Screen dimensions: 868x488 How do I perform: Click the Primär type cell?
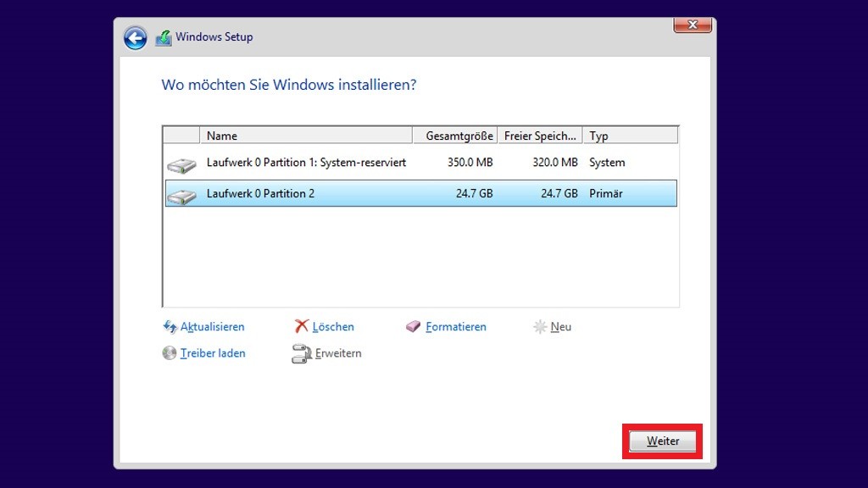(x=606, y=194)
